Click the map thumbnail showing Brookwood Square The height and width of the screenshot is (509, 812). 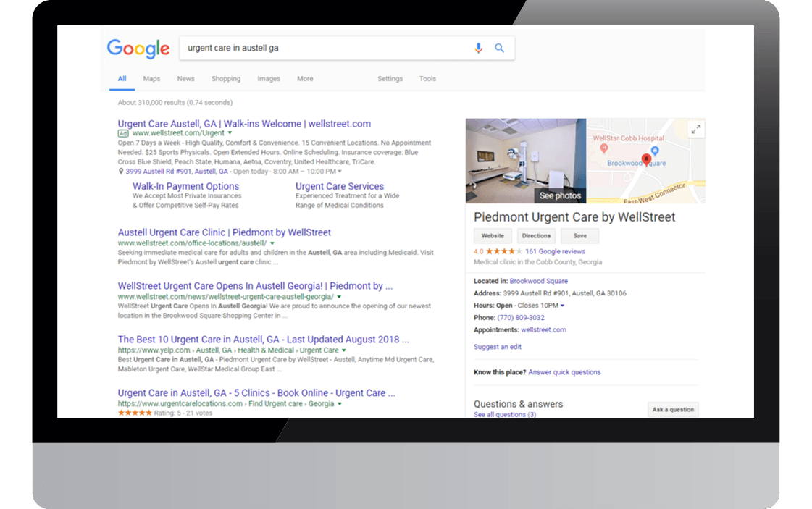pos(646,161)
